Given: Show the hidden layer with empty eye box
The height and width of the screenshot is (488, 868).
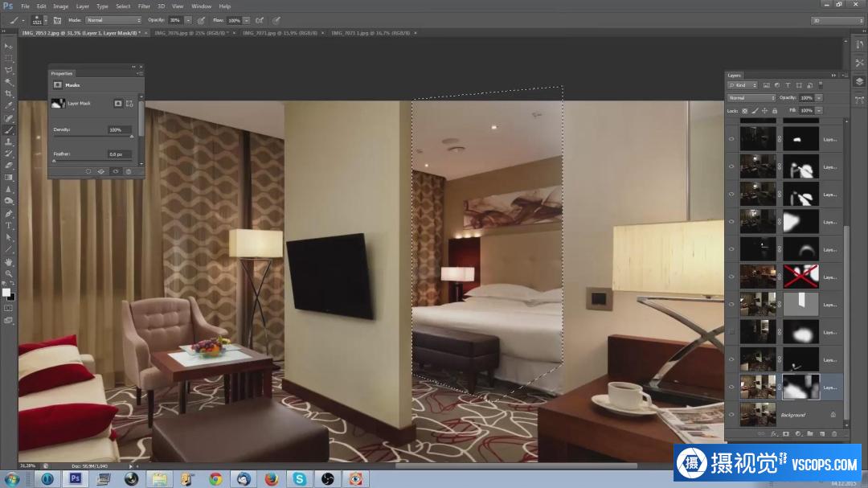Looking at the screenshot, I should click(x=732, y=332).
